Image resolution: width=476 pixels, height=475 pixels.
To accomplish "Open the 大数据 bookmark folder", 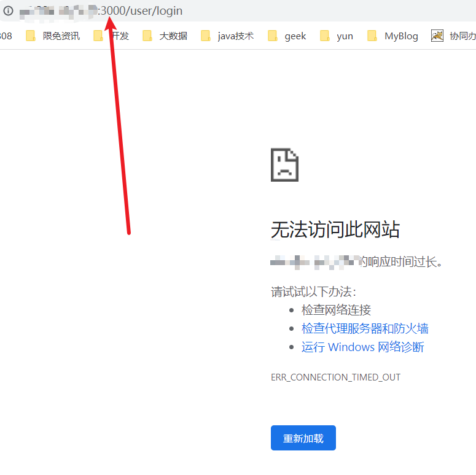I will (x=165, y=36).
